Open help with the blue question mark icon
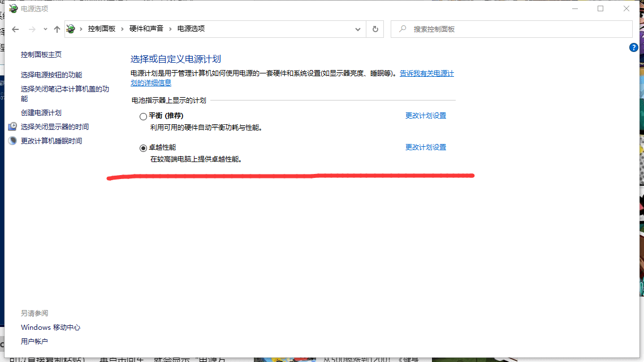Viewport: 644px width, 362px height. coord(634,48)
